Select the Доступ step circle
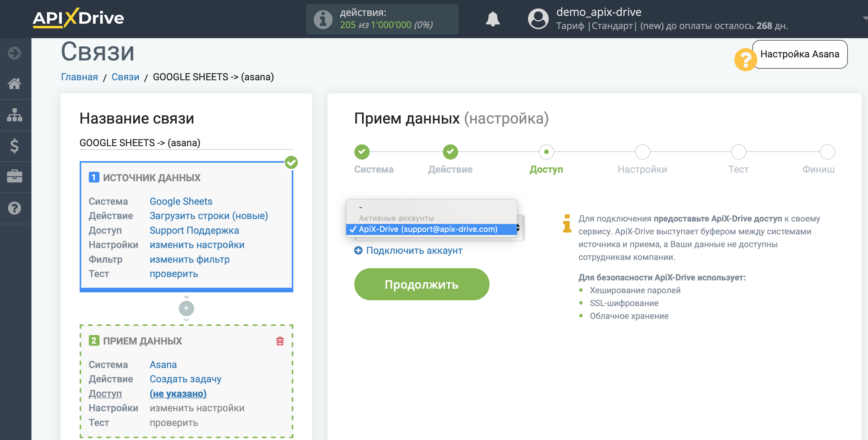This screenshot has height=440, width=868. tap(546, 152)
